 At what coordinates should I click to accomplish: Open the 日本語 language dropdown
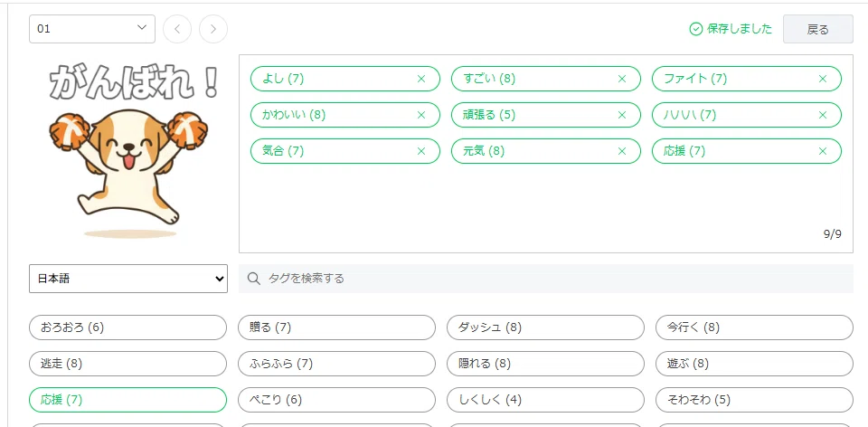127,279
